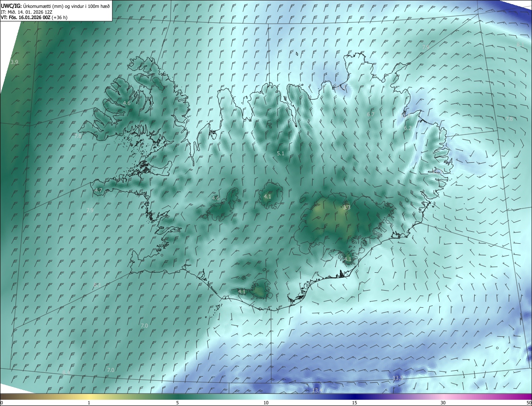Image resolution: width=532 pixels, height=406 pixels.
Task: Click the initial time 'IT: Mið. 14. 01. 2026 12Z'
Action: [x=26, y=12]
